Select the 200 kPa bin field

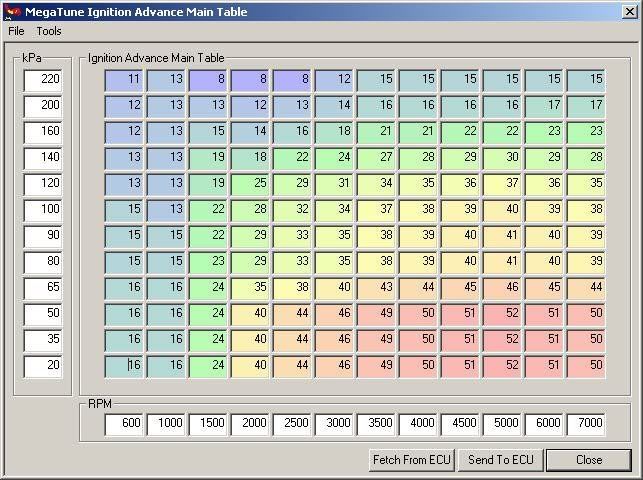pyautogui.click(x=43, y=106)
